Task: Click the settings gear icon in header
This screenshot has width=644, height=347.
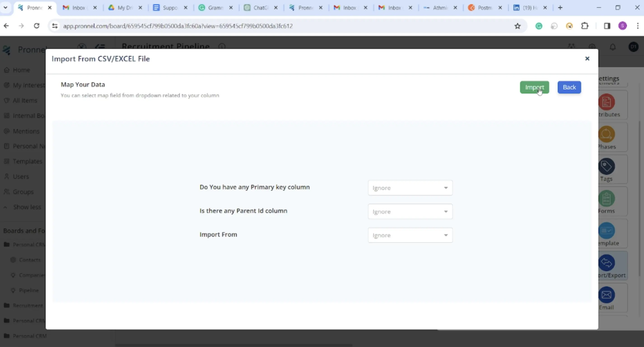Action: pyautogui.click(x=592, y=47)
